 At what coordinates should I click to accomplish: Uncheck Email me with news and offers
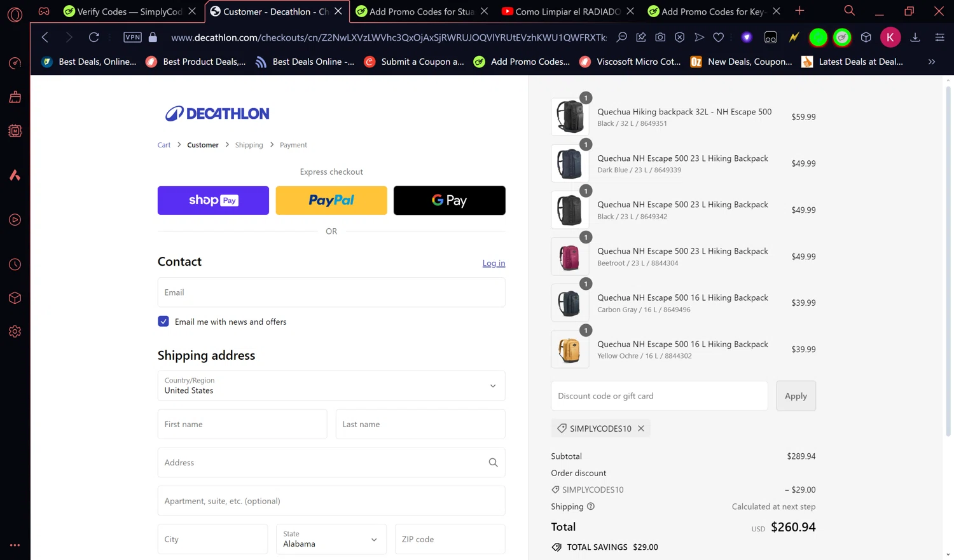click(163, 322)
